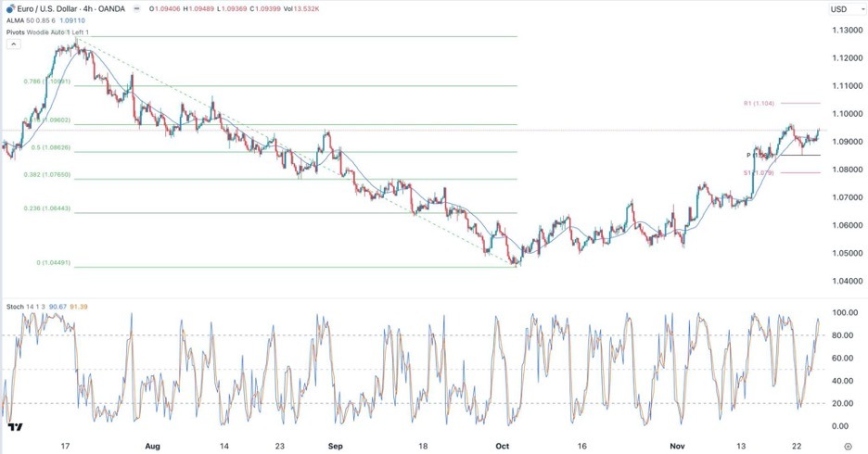The height and width of the screenshot is (454, 868).
Task: Click the Stoch value 91.39
Action: tap(79, 307)
